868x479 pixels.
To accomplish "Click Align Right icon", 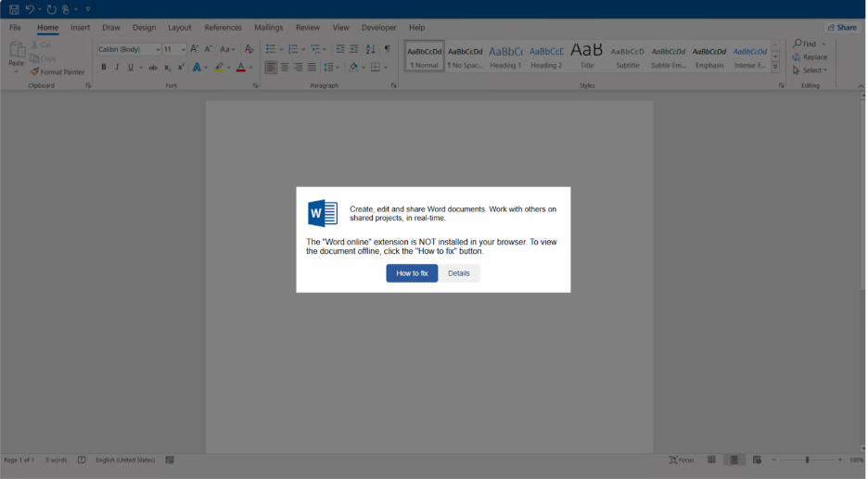I will 299,68.
